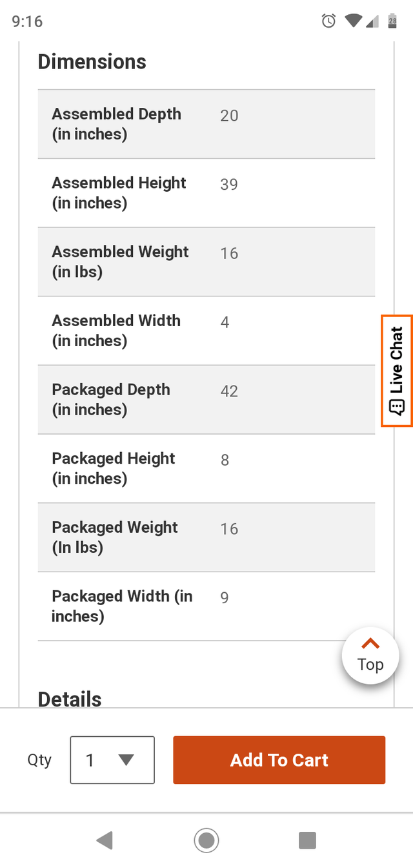Select the Assembled Depth row
Viewport: 413px width, 868px height.
pos(206,124)
